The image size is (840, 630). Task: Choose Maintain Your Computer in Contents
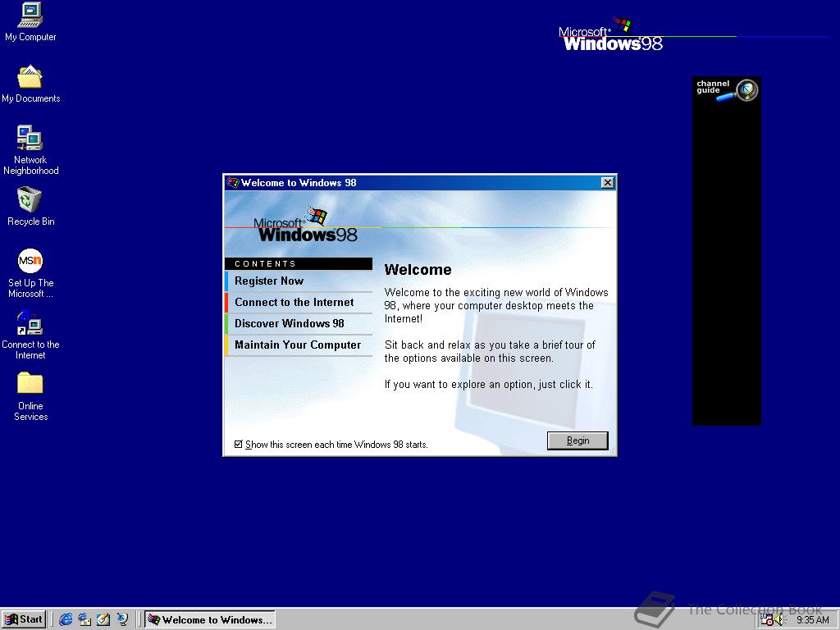tap(299, 345)
